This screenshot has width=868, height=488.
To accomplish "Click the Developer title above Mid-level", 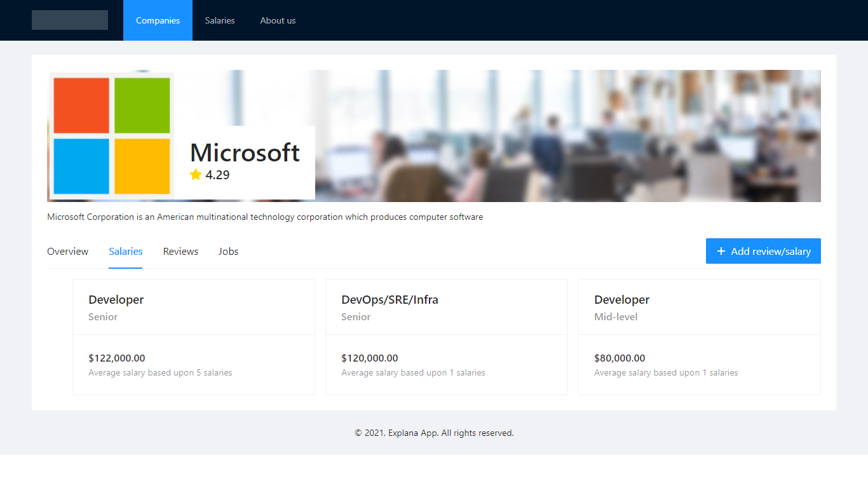I will point(622,299).
